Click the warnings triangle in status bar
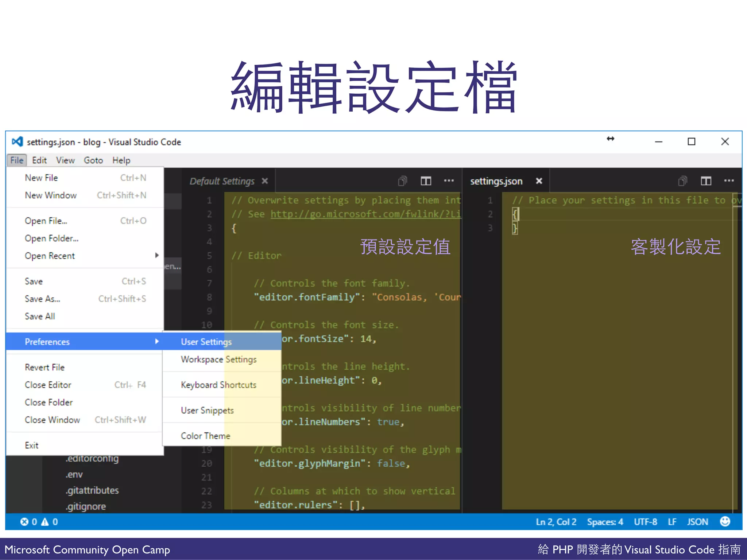Viewport: 747px width, 560px height. pyautogui.click(x=45, y=522)
